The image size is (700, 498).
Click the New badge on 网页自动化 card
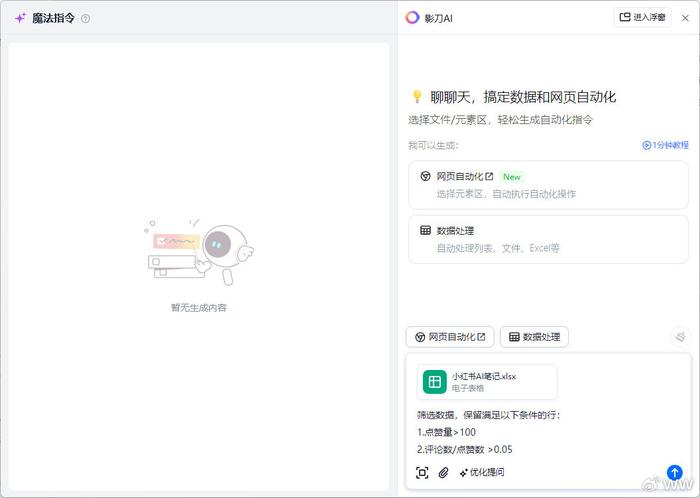(512, 177)
